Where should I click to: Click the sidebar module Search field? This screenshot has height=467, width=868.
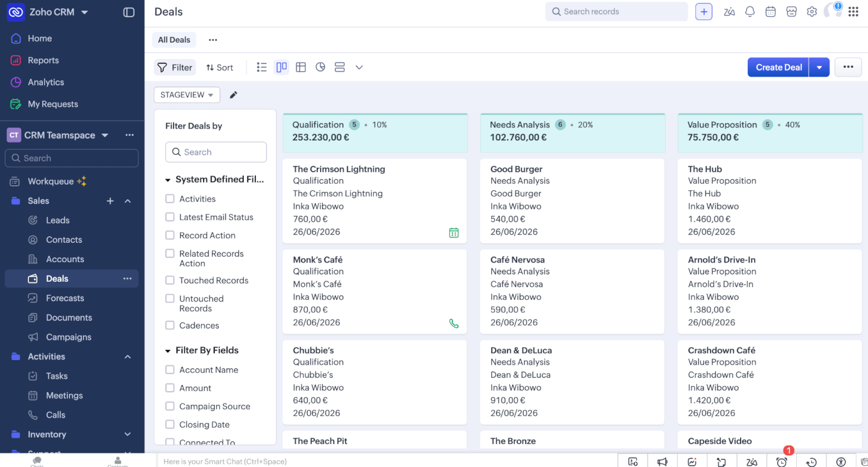click(x=72, y=158)
